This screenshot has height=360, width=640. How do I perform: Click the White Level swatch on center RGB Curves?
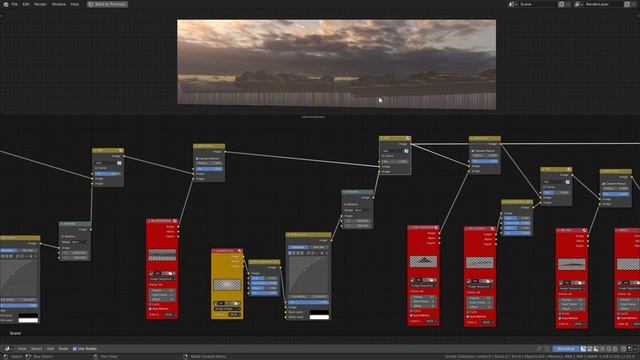pos(319,317)
